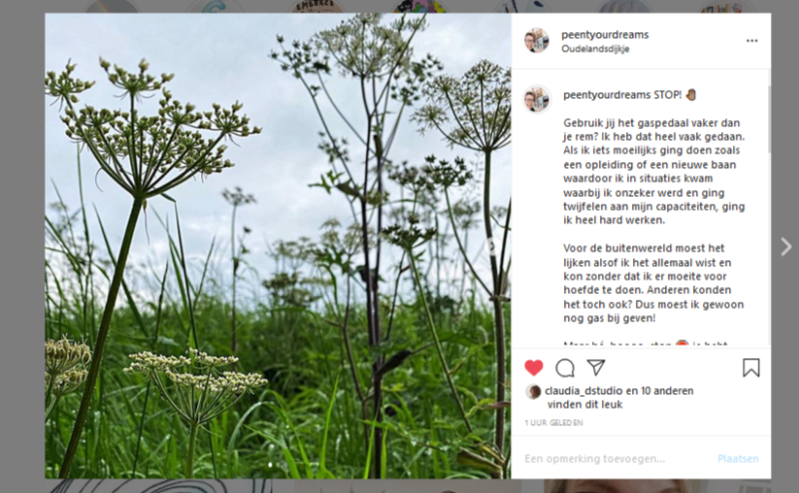The image size is (799, 493).
Task: Open claudia_dstudio profile from likes
Action: (583, 391)
